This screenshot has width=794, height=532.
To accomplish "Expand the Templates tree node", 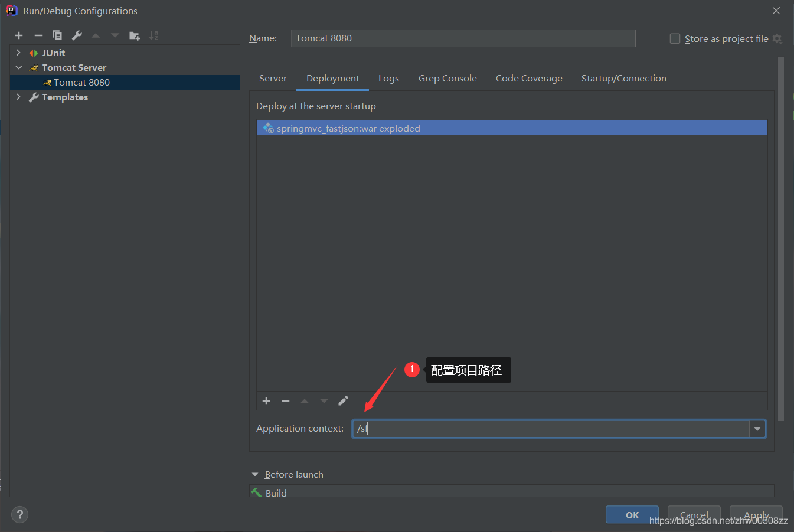I will pyautogui.click(x=18, y=97).
